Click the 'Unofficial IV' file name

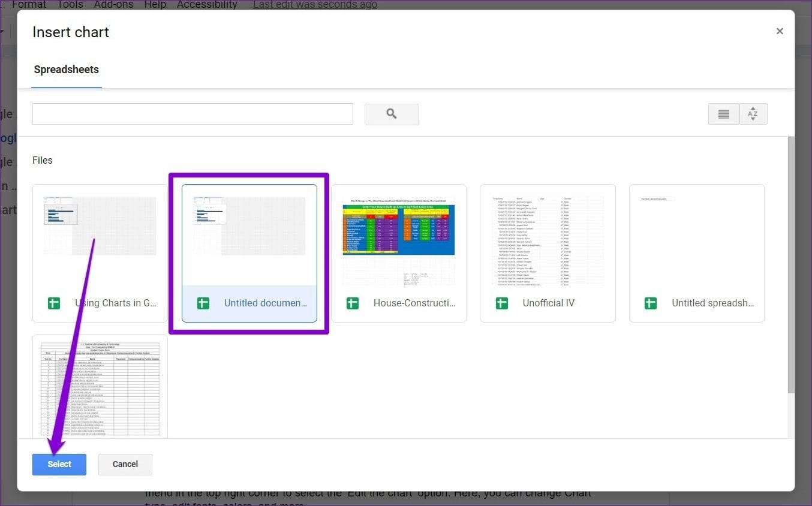(x=549, y=303)
